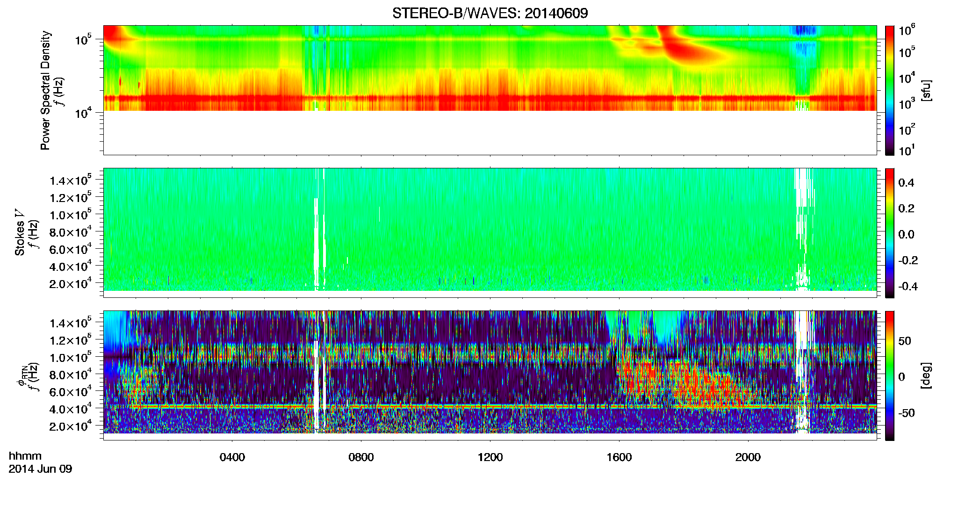Click the 10^6 value on sfu color scale
This screenshot has height=505, width=980.
tap(907, 30)
